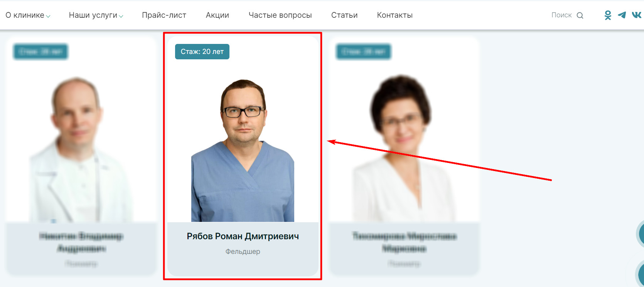Expand the «О клинике» dropdown chevron
The height and width of the screenshot is (287, 644).
(48, 16)
